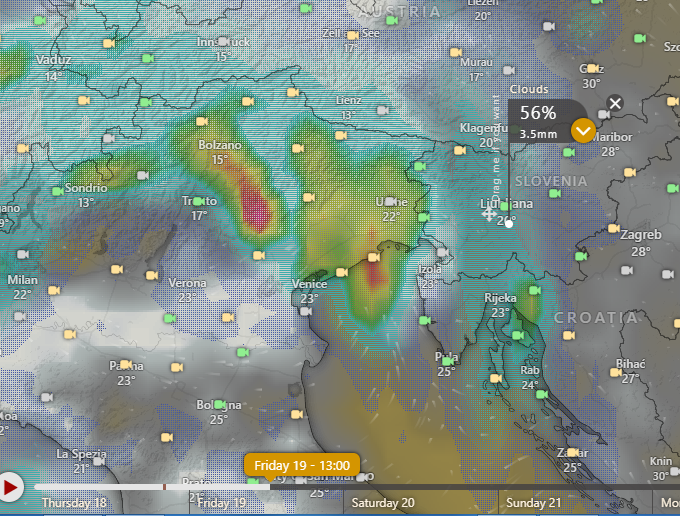Click the 56% cloud value in picker
680x516 pixels.
[x=538, y=113]
